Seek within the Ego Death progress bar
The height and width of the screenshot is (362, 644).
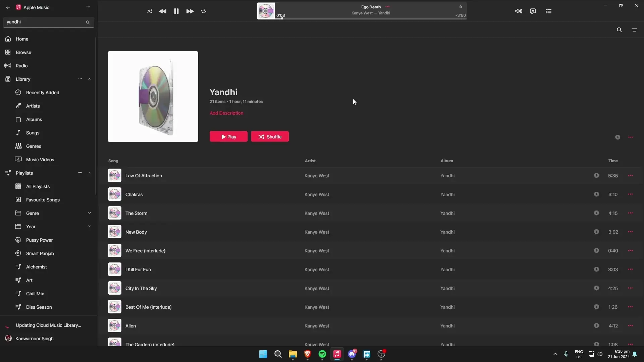371,19
